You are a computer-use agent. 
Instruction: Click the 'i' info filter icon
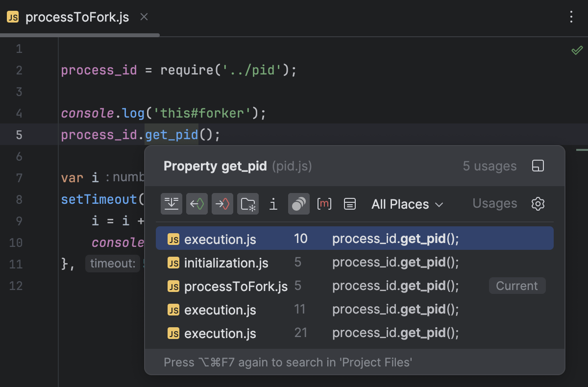[273, 204]
